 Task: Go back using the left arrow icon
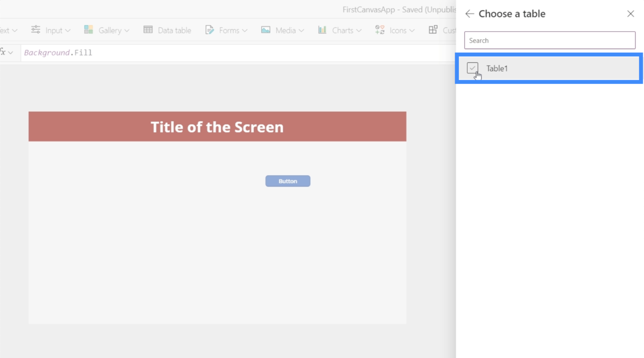pyautogui.click(x=470, y=14)
